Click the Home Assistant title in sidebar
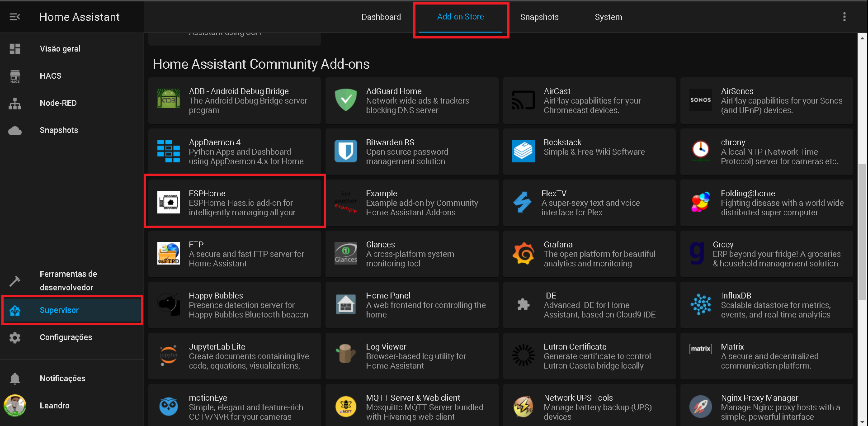868x426 pixels. 80,17
